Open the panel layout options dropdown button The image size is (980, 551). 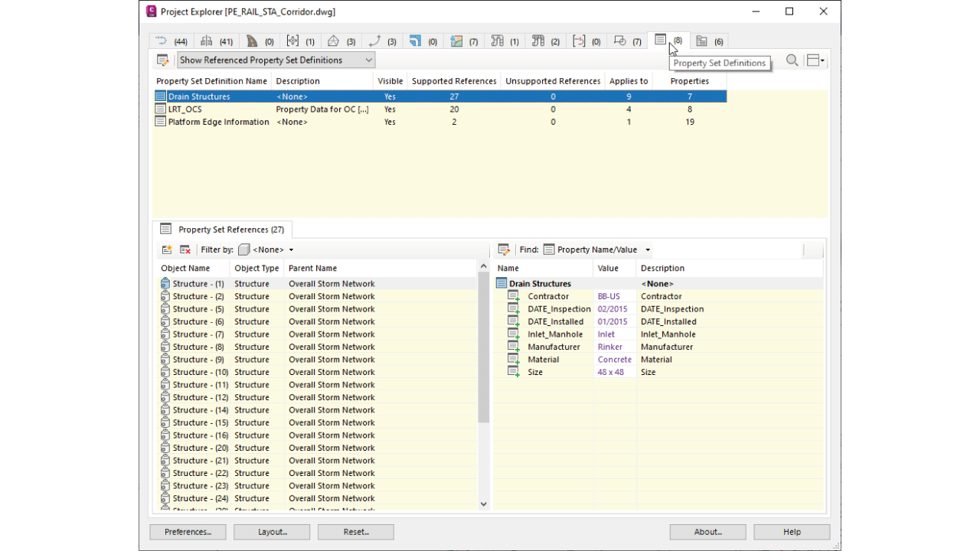(x=816, y=60)
